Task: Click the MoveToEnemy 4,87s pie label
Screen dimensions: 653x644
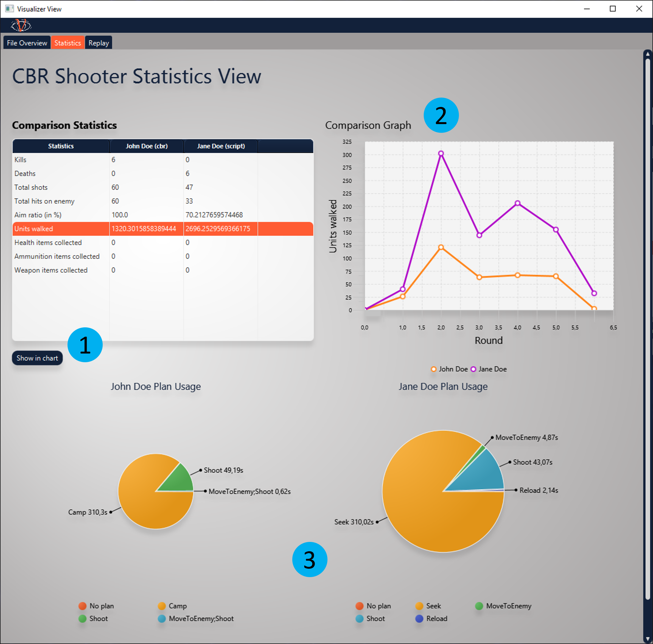Action: tap(527, 437)
